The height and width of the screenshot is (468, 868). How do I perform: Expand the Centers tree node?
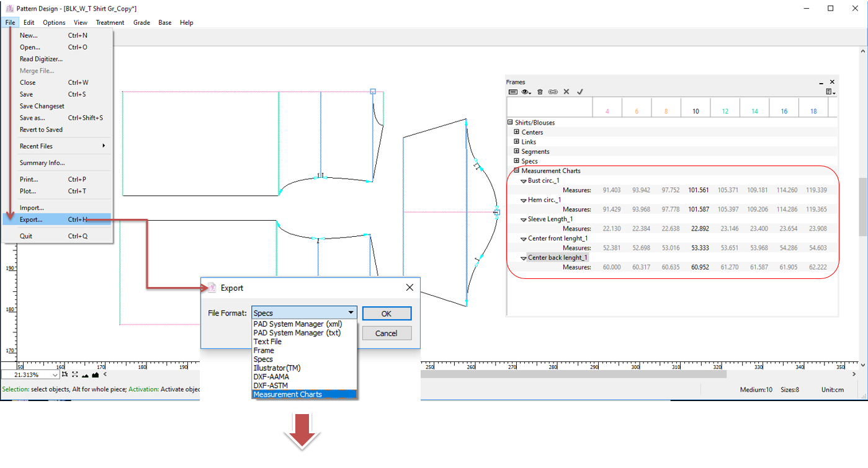[x=516, y=132]
